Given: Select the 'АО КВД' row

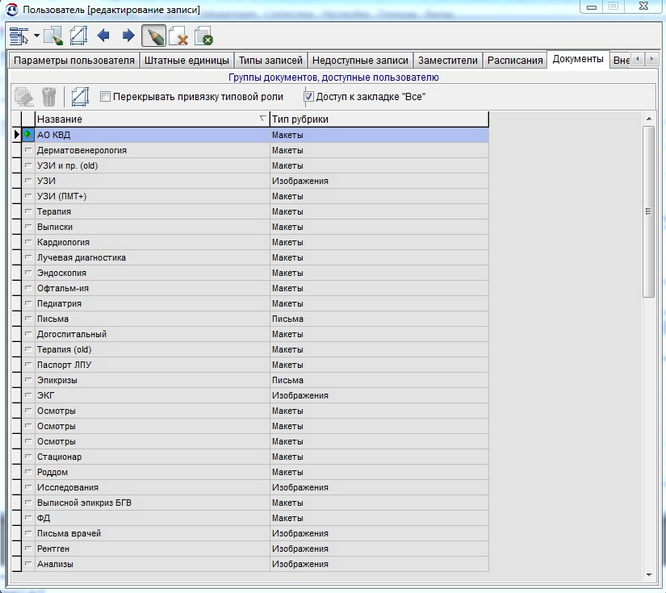Looking at the screenshot, I should [x=255, y=135].
